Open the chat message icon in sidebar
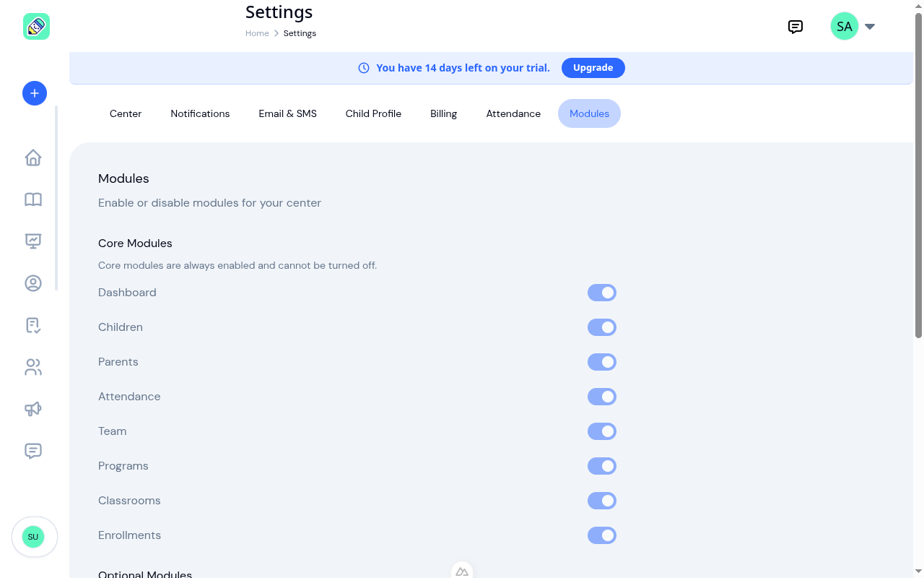The height and width of the screenshot is (578, 924). click(x=33, y=451)
